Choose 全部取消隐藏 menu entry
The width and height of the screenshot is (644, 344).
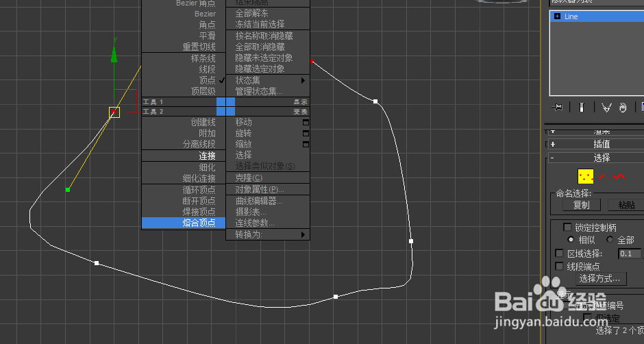coord(268,47)
